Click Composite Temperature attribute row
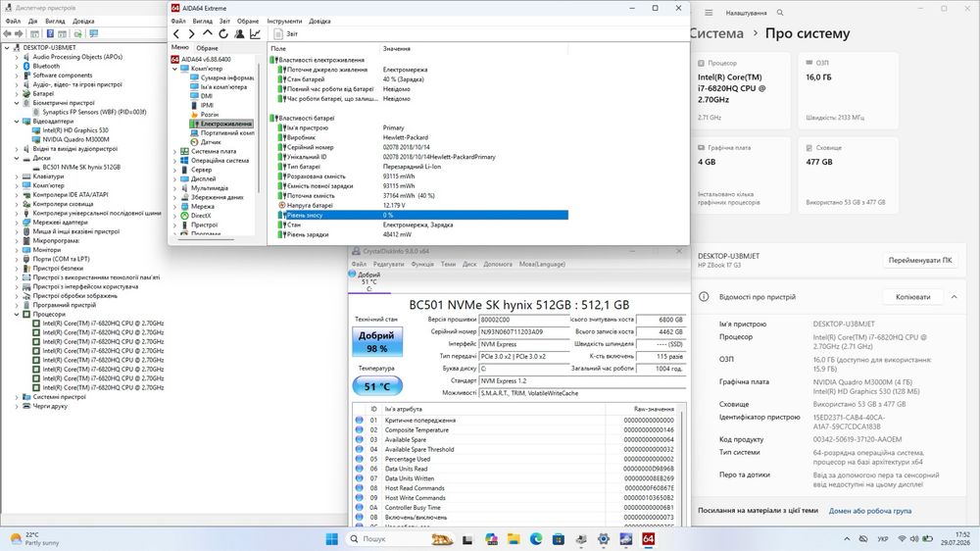This screenshot has height=551, width=980. [516, 430]
